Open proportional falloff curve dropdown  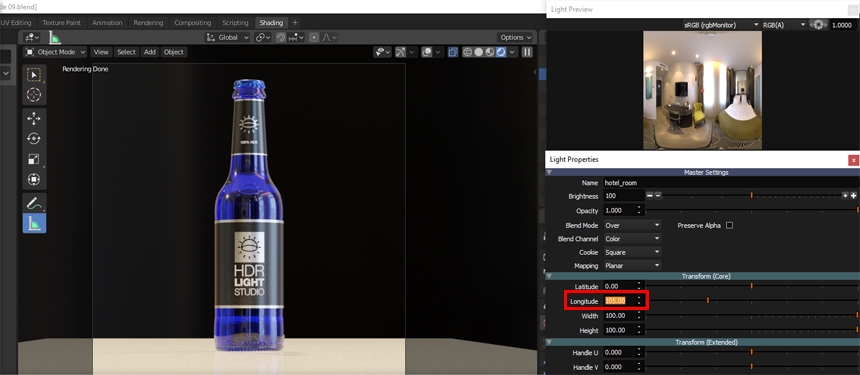(x=329, y=37)
